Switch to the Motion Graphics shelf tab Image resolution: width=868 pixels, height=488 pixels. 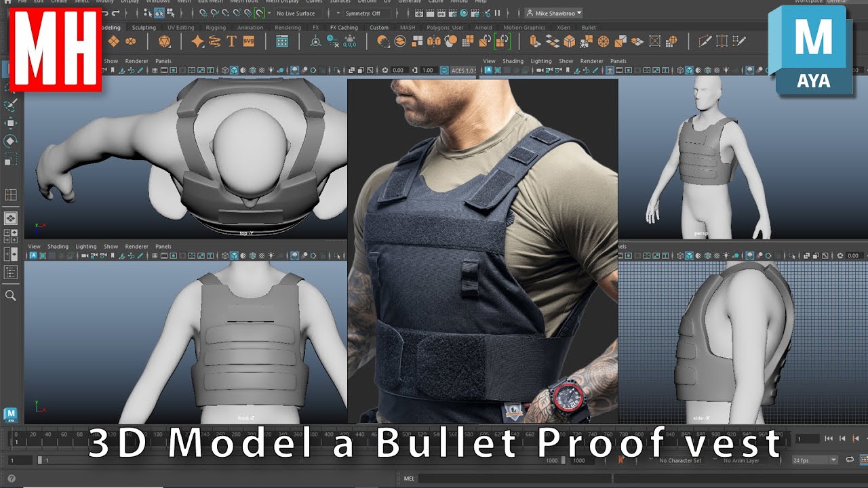524,28
